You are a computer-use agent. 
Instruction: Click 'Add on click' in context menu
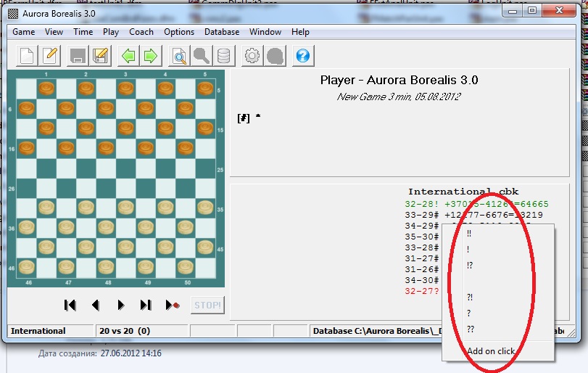point(491,351)
